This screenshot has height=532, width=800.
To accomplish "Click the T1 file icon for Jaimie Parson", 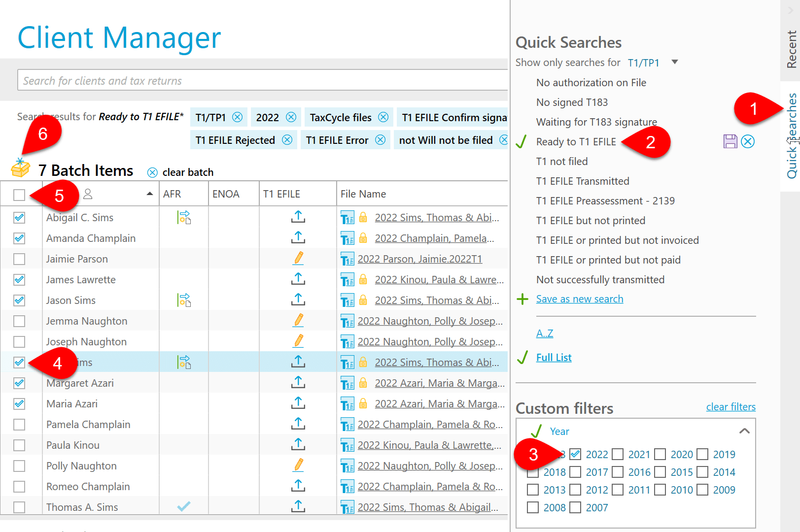I will click(348, 260).
